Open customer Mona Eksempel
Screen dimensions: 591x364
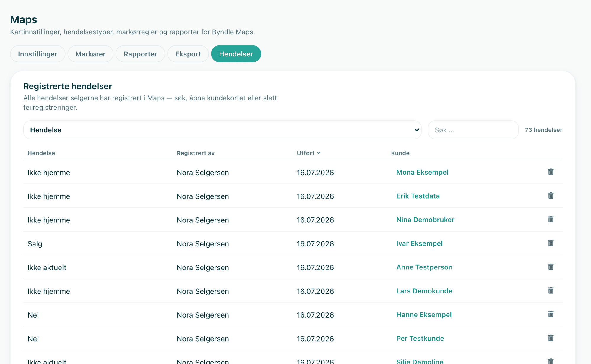click(x=422, y=172)
